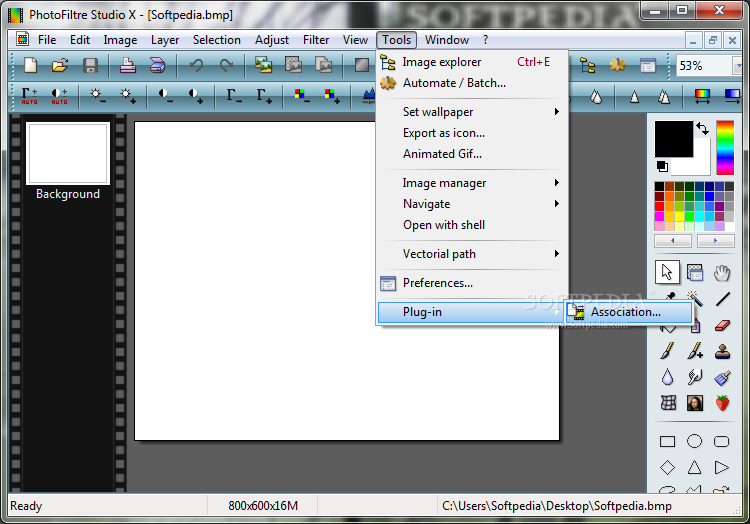Click the Undo arrow icon
Screen dimensions: 750x524
(196, 65)
